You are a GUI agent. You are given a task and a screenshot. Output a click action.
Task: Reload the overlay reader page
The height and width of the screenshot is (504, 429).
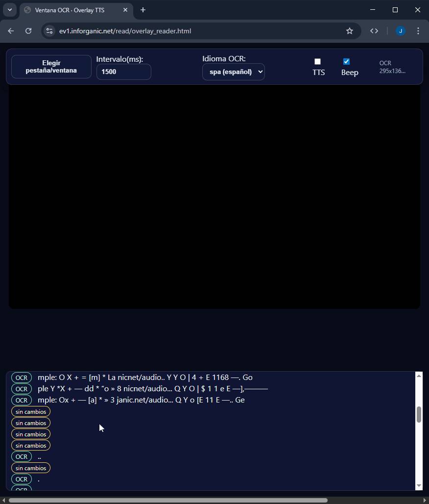[x=28, y=31]
